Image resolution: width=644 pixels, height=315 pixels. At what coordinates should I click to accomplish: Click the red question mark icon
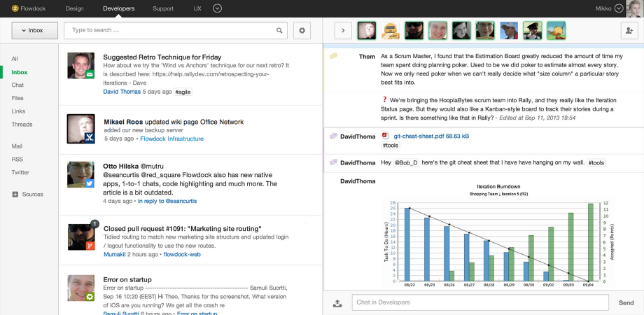[384, 100]
